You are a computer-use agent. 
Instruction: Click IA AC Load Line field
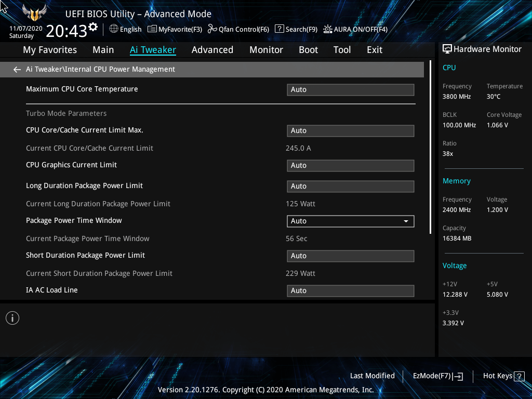tap(351, 291)
